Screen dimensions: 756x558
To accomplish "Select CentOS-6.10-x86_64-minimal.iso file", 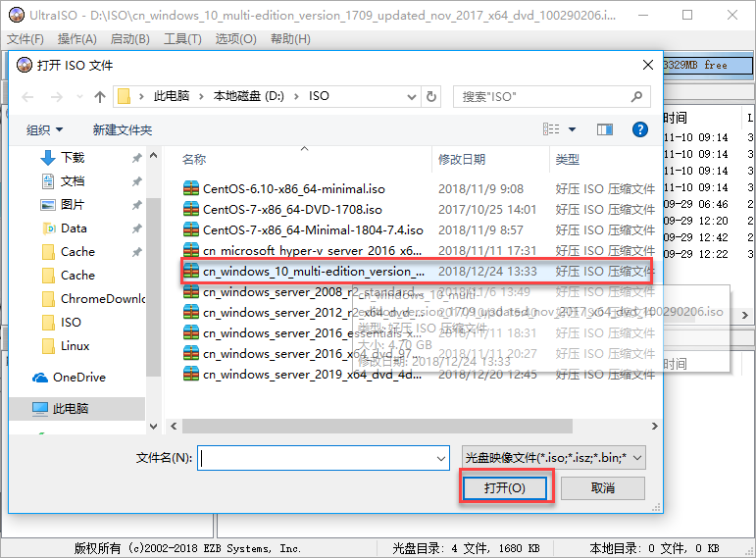I will pos(293,188).
